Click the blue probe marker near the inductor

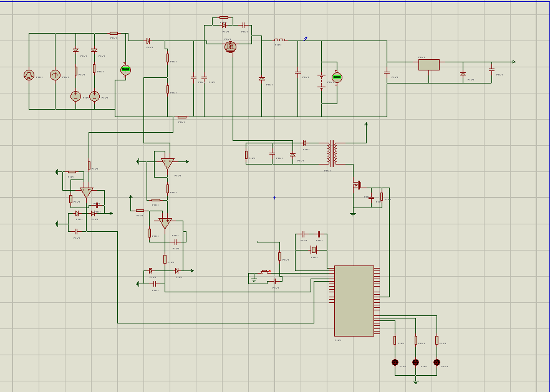[x=306, y=39]
